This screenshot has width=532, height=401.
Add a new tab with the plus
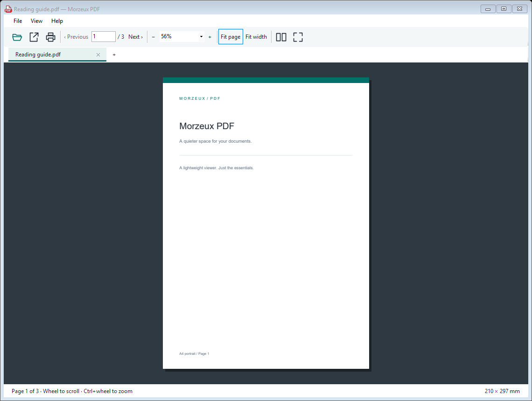pos(114,55)
